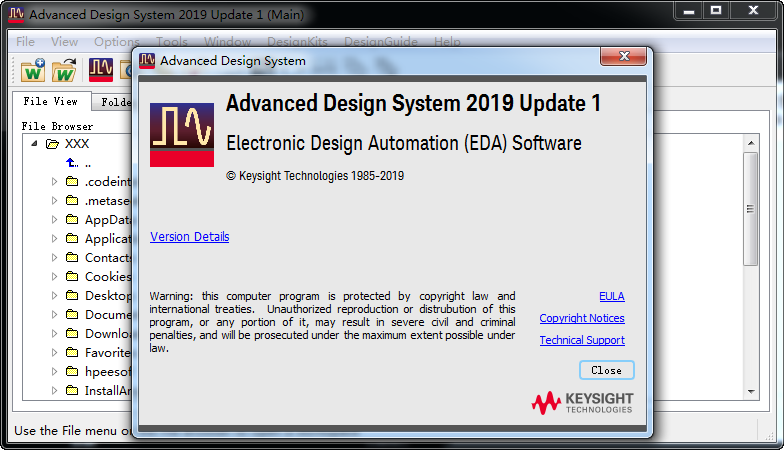Maximize the main ADS window
The height and width of the screenshot is (450, 784).
pyautogui.click(x=716, y=10)
